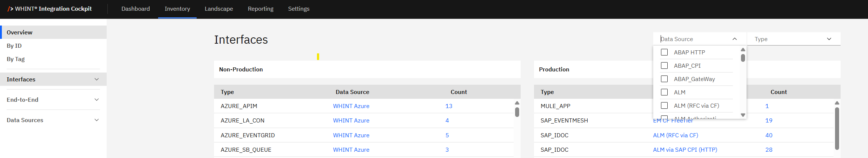Viewport: 868px width, 158px height.
Task: Open the Type filter dropdown arrow
Action: [x=829, y=39]
